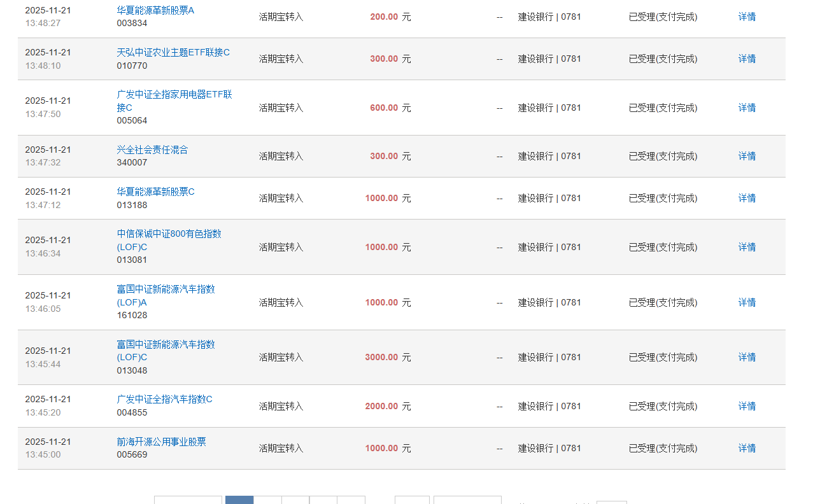Select fund code 013188
The width and height of the screenshot is (827, 504).
click(132, 205)
